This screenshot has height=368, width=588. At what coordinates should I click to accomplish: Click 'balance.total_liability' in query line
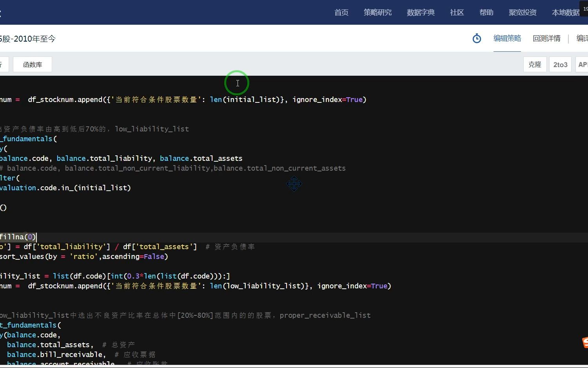tap(104, 158)
